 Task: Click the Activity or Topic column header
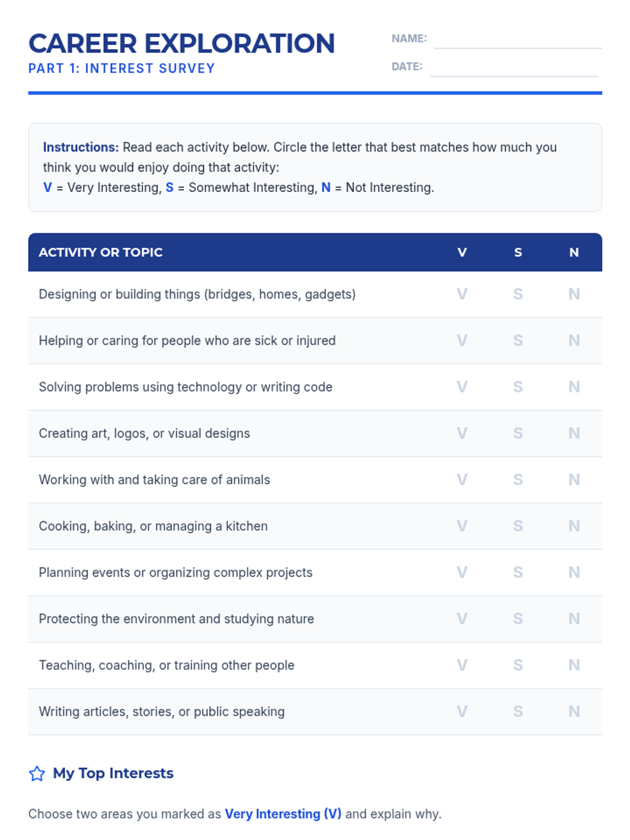101,252
